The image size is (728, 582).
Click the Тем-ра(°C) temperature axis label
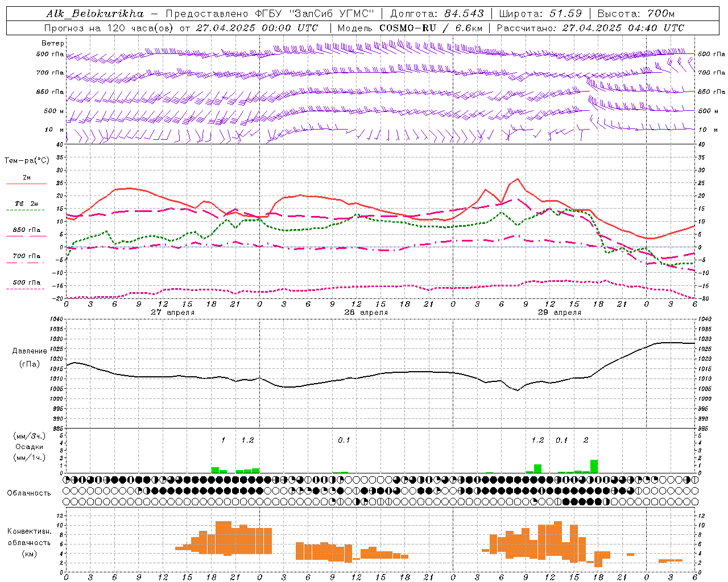(27, 161)
